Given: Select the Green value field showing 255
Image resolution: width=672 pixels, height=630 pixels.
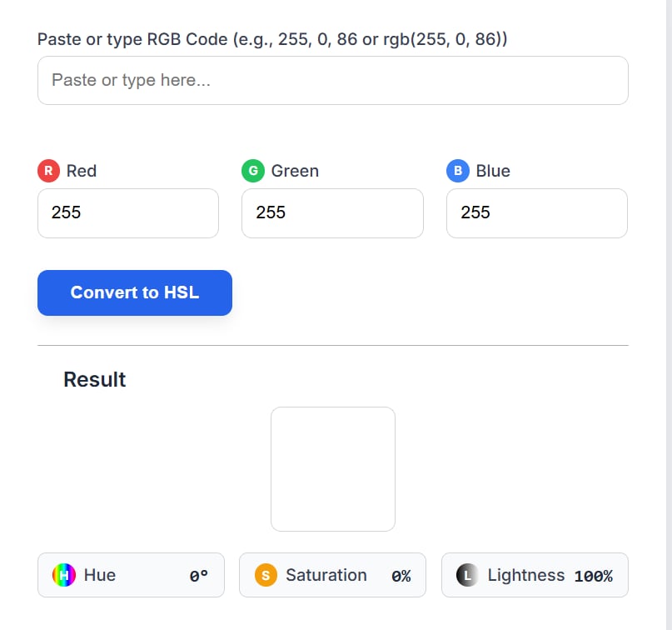Looking at the screenshot, I should (332, 213).
